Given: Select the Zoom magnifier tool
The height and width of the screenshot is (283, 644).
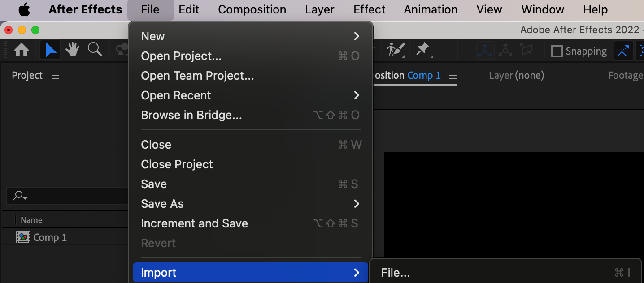Looking at the screenshot, I should (95, 50).
